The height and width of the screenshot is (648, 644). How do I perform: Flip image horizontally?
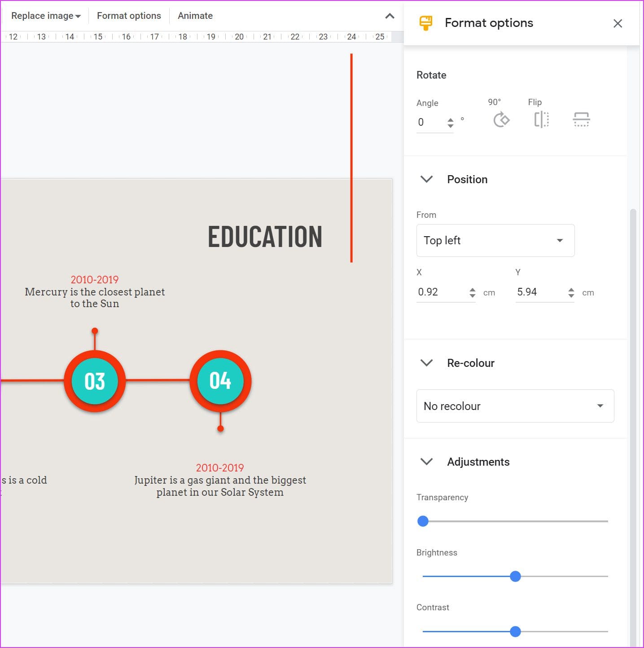coord(542,120)
